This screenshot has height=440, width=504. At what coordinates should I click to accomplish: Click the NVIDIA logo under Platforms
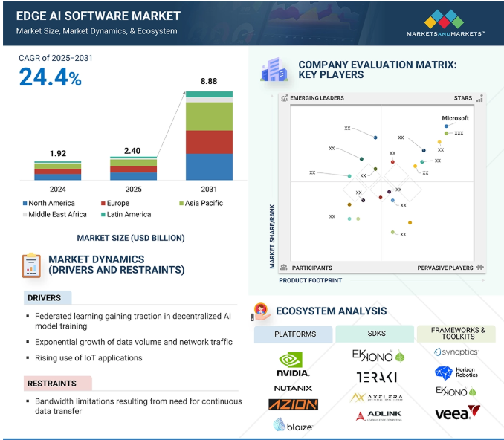293,364
